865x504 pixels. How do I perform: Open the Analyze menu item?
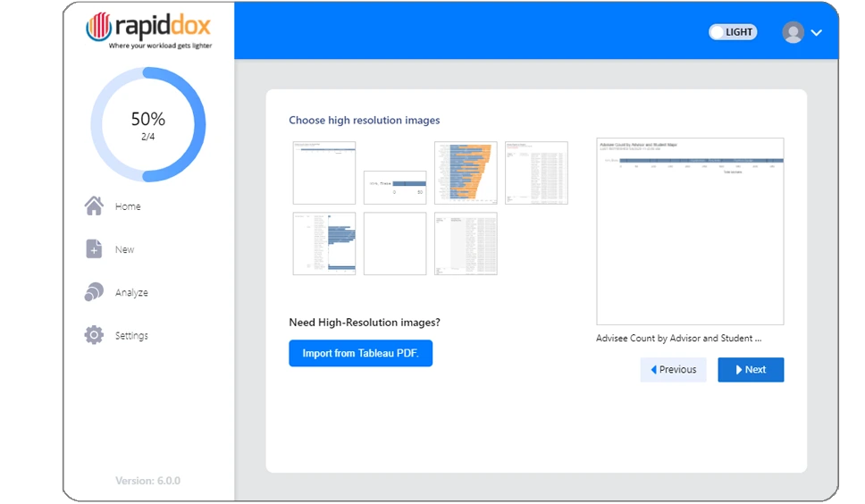point(131,292)
